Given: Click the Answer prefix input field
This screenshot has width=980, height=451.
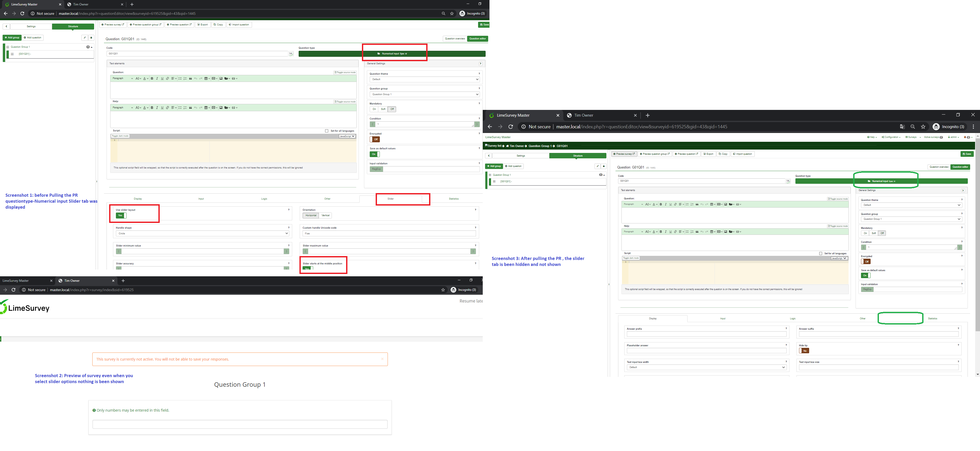Looking at the screenshot, I should (x=706, y=334).
